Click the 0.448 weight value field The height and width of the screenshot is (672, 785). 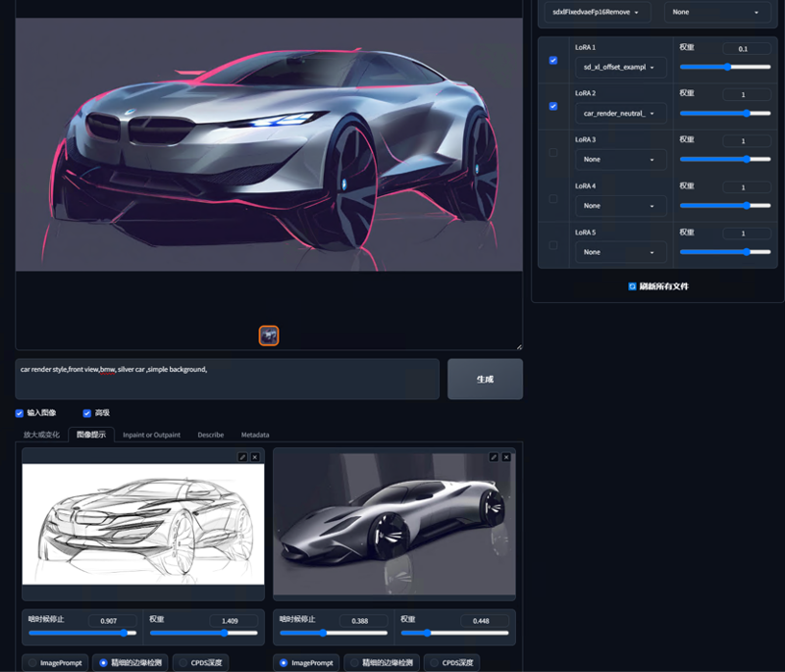tap(485, 621)
